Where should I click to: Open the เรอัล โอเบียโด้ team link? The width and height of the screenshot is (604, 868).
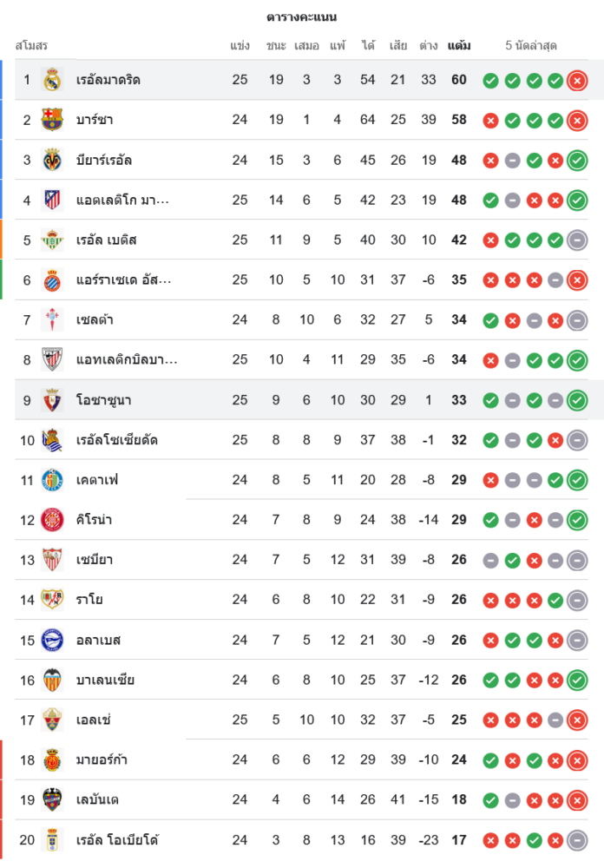pos(117,839)
